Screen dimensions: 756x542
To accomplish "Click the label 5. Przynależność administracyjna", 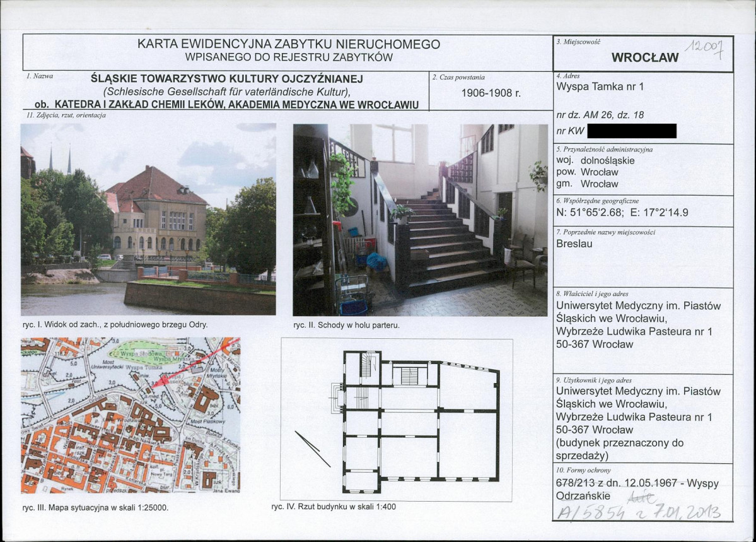I will (x=604, y=149).
